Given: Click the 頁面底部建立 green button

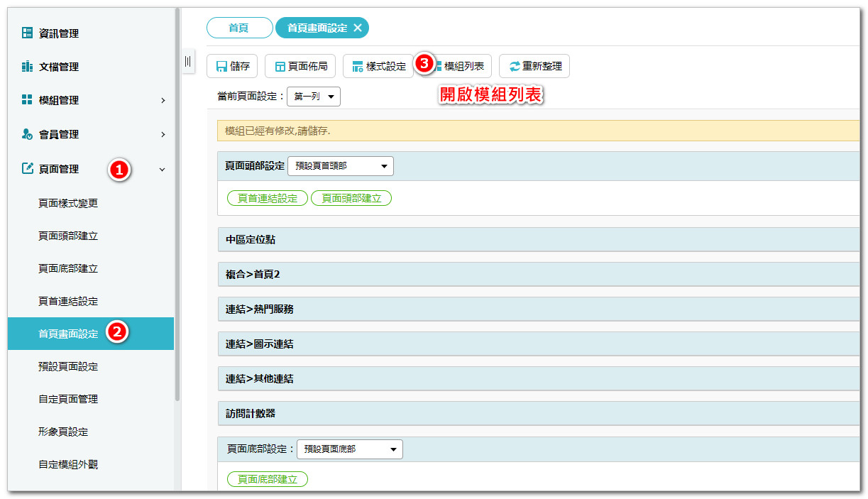Looking at the screenshot, I should click(268, 480).
